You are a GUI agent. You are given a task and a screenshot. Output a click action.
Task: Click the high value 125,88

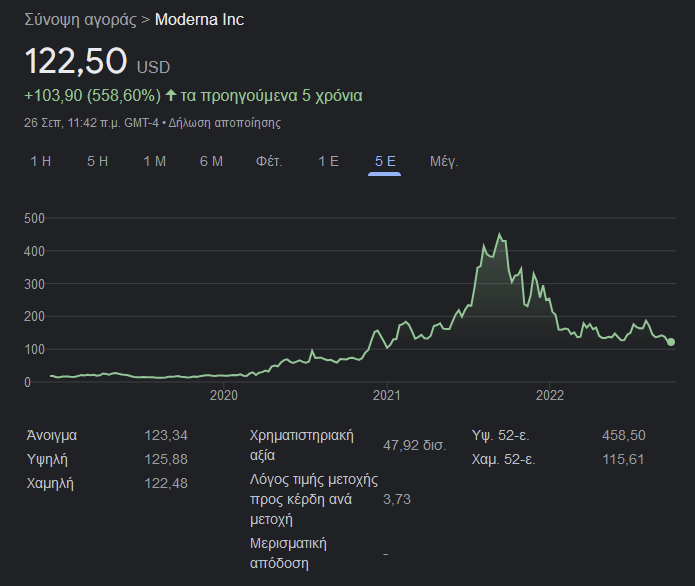coord(166,459)
